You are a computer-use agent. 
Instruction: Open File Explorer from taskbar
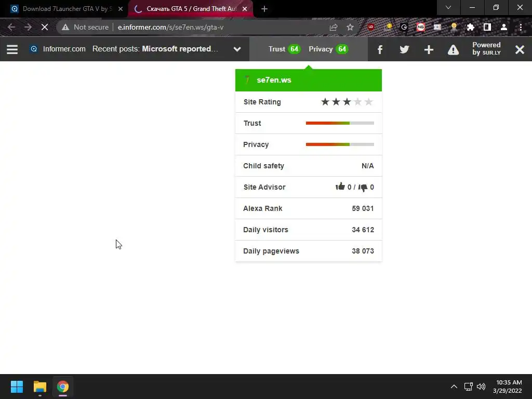(x=39, y=387)
